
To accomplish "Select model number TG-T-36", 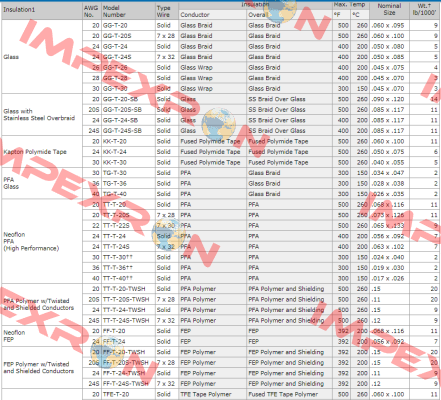I will tap(115, 183).
